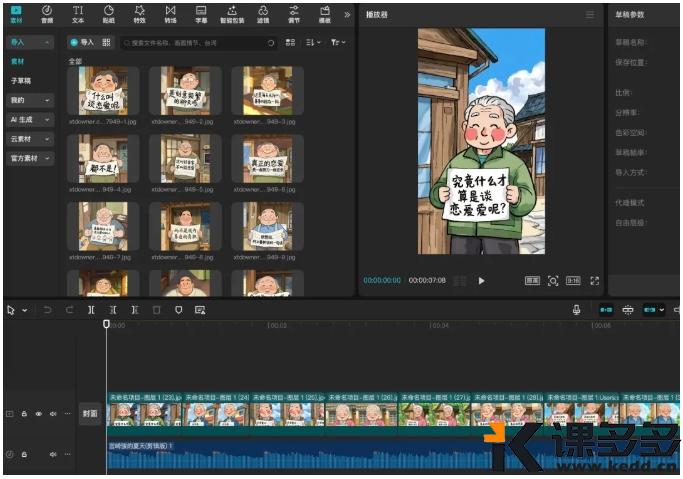The width and height of the screenshot is (683, 479).
Task: Click the microphone record icon above timeline
Action: (x=577, y=310)
